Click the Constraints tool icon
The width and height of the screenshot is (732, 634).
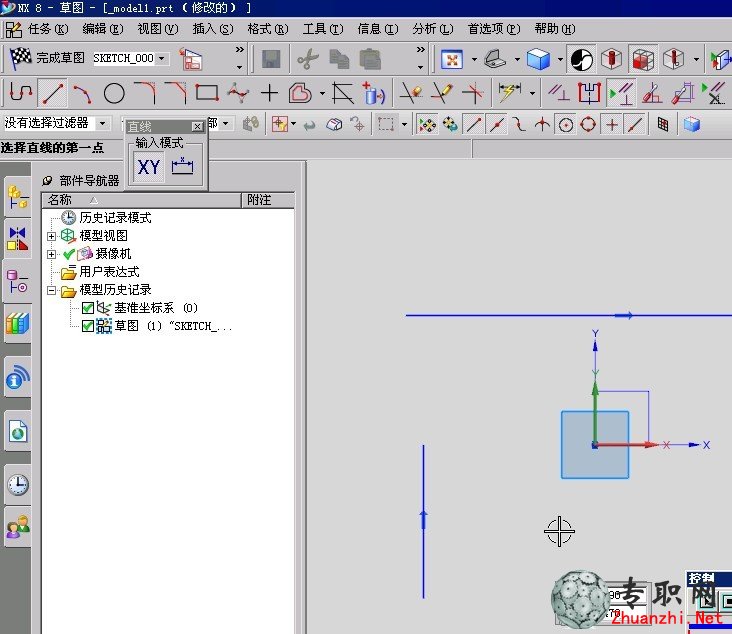(559, 93)
